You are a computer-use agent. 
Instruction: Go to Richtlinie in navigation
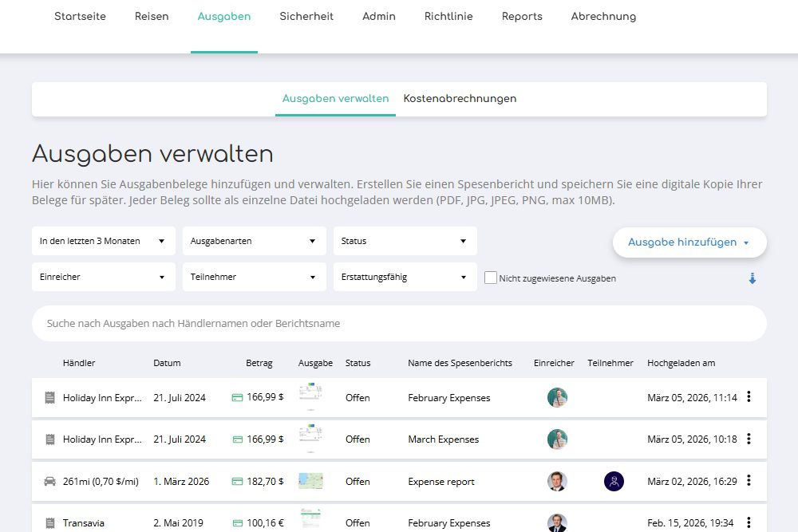point(448,16)
